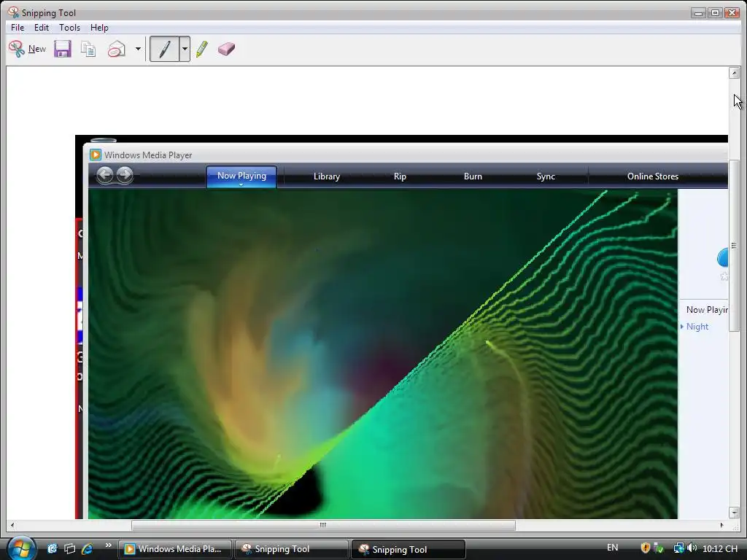
Task: Click the vertical scrollbar thumb
Action: coord(734,246)
